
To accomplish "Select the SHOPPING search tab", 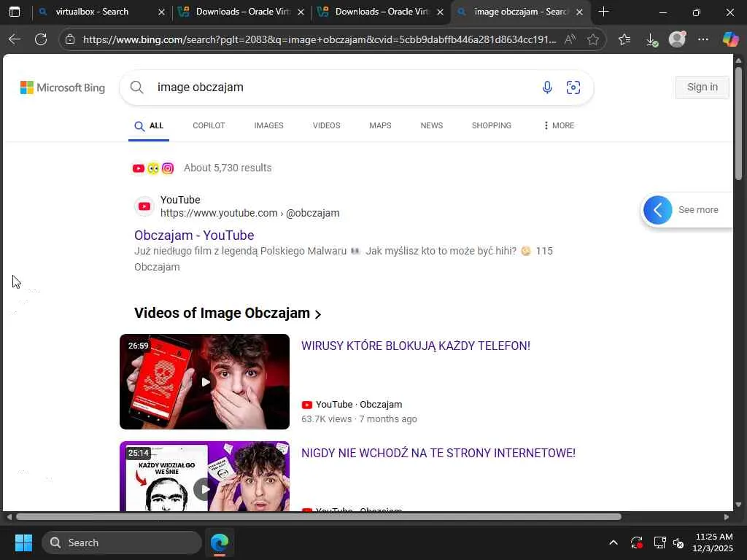I will pyautogui.click(x=491, y=125).
